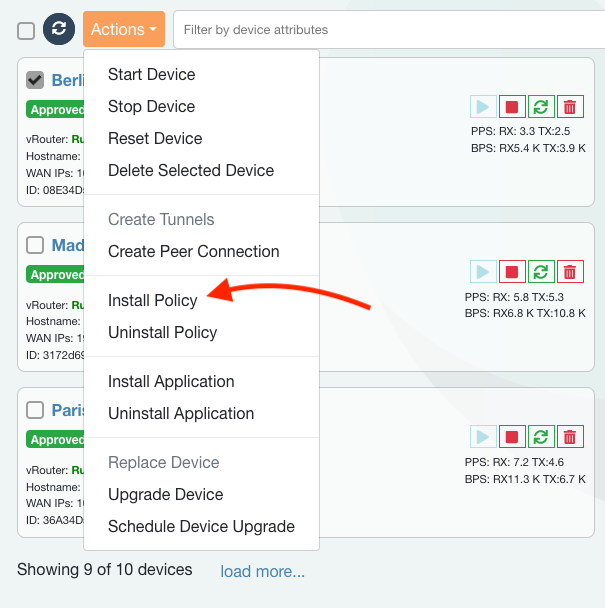Click the trash icon on Paris device

pyautogui.click(x=570, y=437)
